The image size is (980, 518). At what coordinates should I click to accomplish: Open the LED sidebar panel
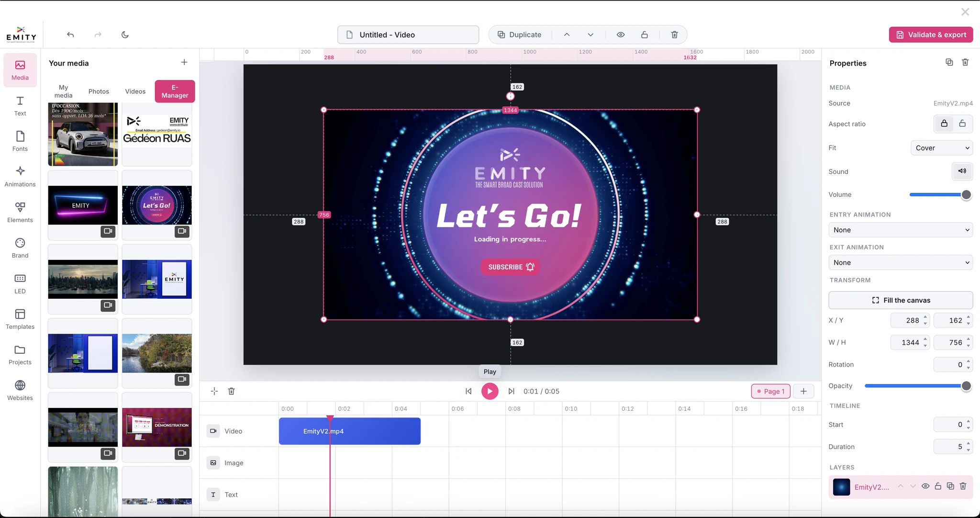20,284
